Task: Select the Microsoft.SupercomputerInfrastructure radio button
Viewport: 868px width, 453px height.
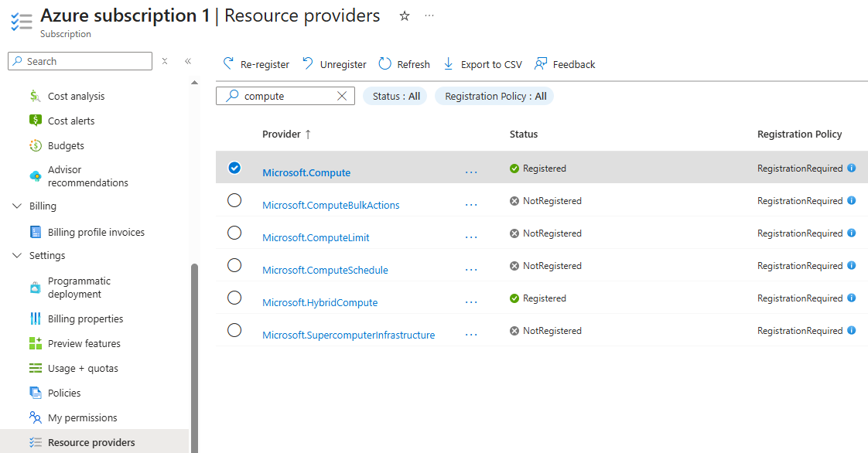Action: (x=234, y=330)
